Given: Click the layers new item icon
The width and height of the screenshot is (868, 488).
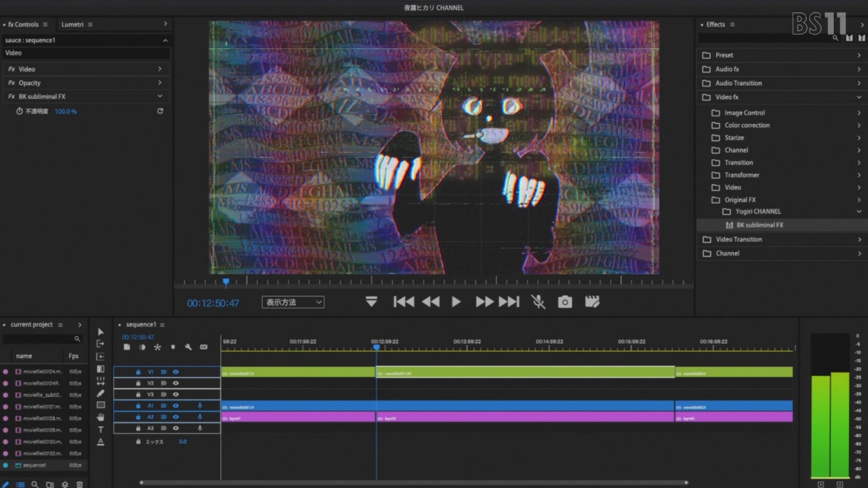Looking at the screenshot, I should (x=65, y=484).
